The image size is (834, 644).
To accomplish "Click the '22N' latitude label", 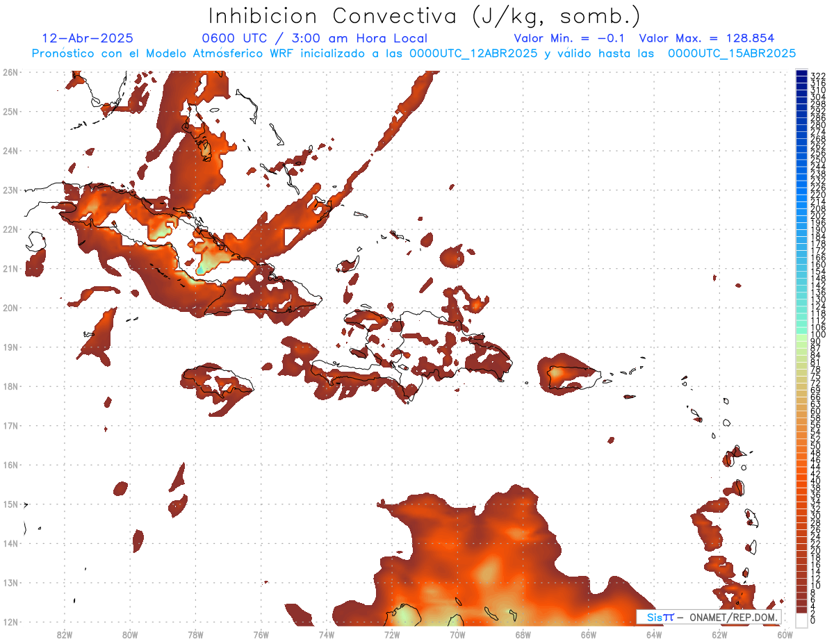I will (10, 229).
